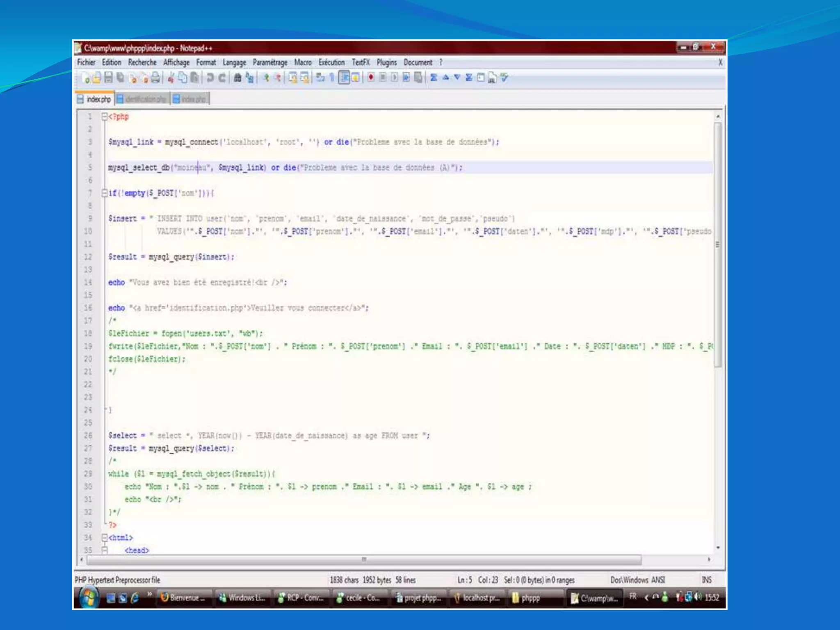The image size is (840, 630).
Task: Click the Print toolbar icon
Action: point(155,78)
